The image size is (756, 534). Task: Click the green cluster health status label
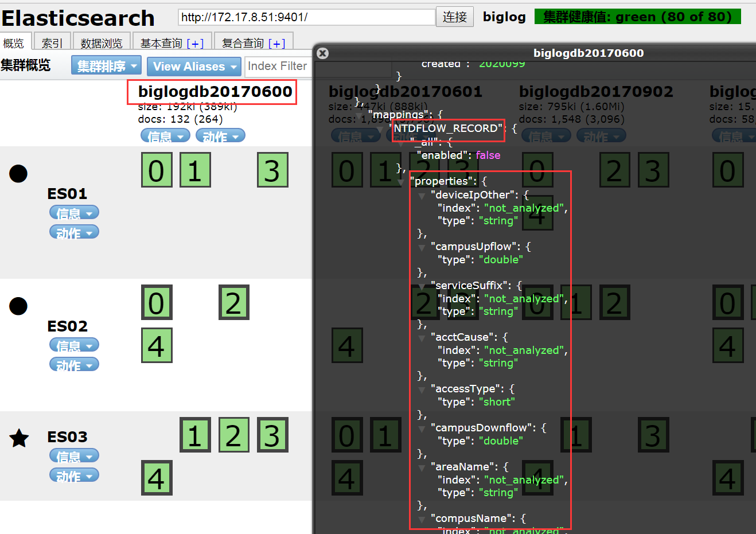pyautogui.click(x=637, y=17)
